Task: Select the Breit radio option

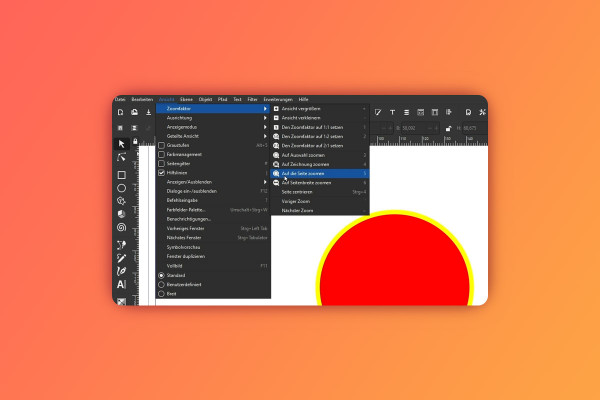Action: [161, 294]
